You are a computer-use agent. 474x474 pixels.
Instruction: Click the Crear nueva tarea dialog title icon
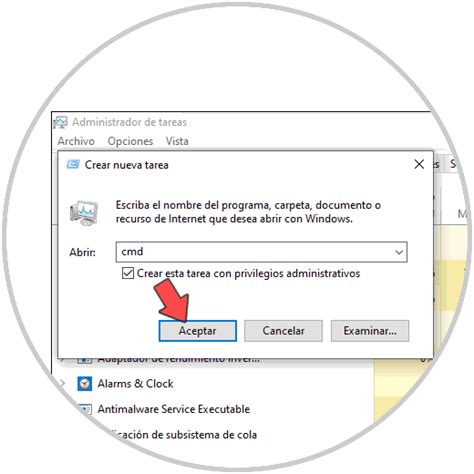tap(73, 164)
